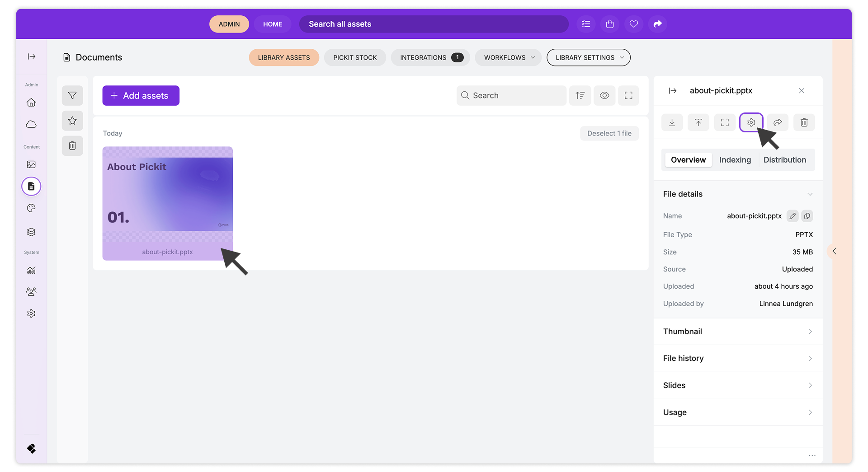Viewport: 868px width, 472px height.
Task: Expand the File history section
Action: pyautogui.click(x=737, y=359)
